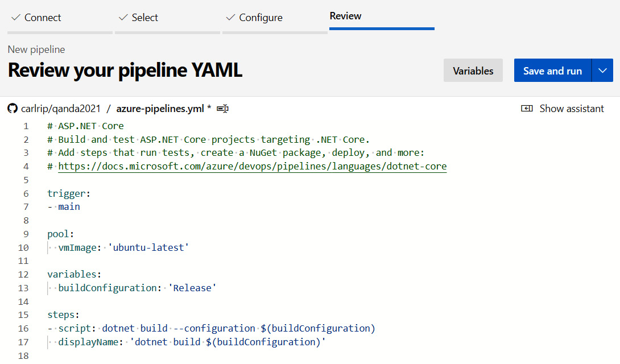Select the Review tab
This screenshot has height=364, width=620.
(345, 16)
